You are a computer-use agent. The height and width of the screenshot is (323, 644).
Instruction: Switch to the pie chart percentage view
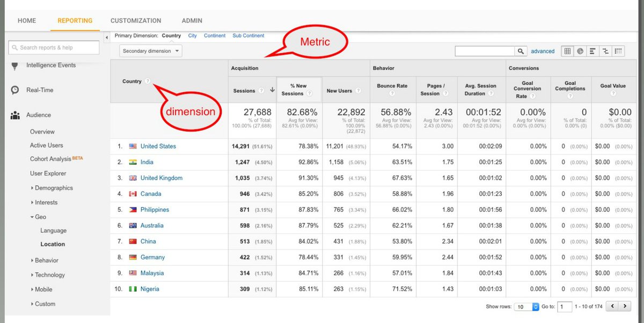pyautogui.click(x=580, y=51)
